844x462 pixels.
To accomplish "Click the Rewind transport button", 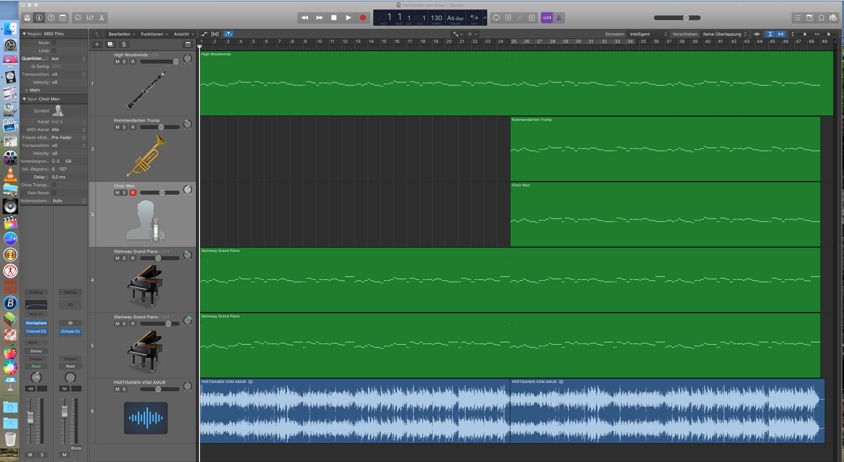I will pyautogui.click(x=305, y=18).
